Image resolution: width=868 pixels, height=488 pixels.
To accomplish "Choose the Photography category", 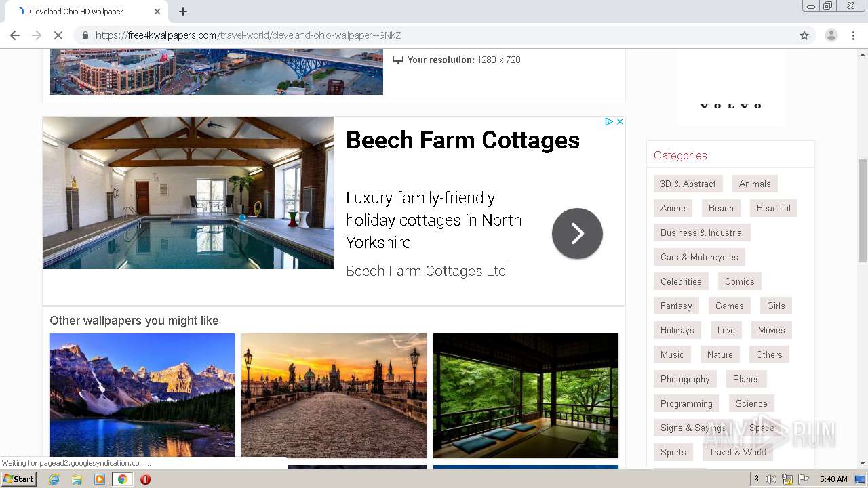I will pyautogui.click(x=685, y=379).
